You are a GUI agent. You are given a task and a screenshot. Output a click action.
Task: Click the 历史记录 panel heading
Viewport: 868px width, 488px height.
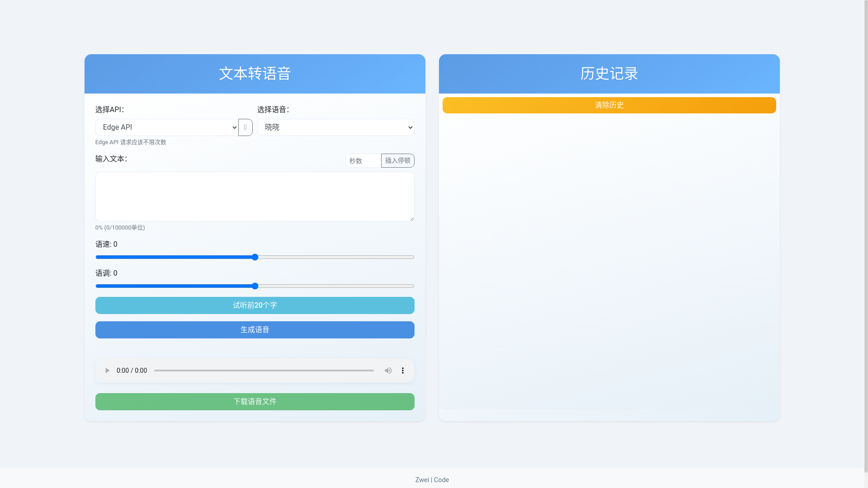(609, 74)
